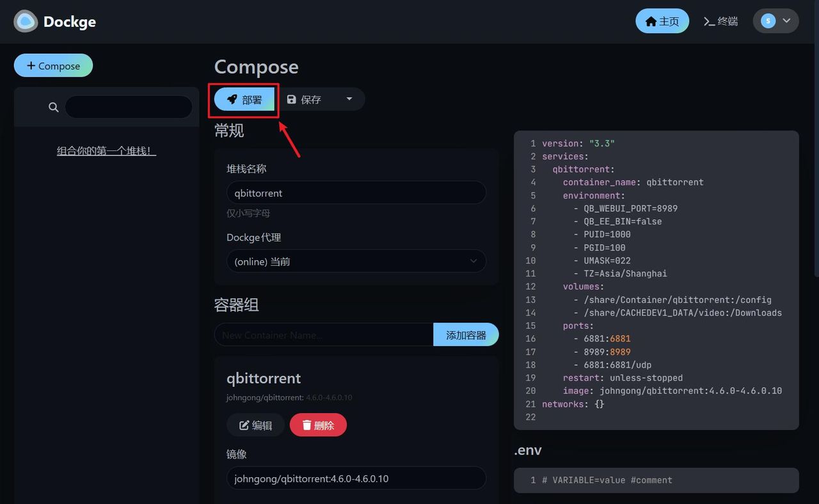819x504 pixels.
Task: Click the container_name: qbittorrent line
Action: click(x=633, y=182)
